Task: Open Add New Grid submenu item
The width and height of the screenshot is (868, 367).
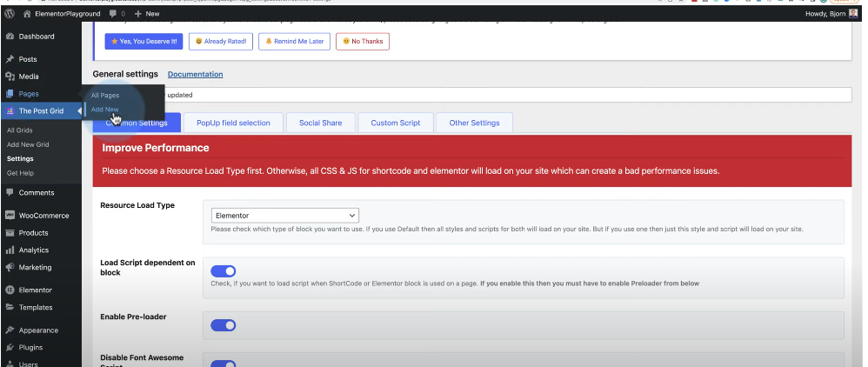Action: pos(28,144)
